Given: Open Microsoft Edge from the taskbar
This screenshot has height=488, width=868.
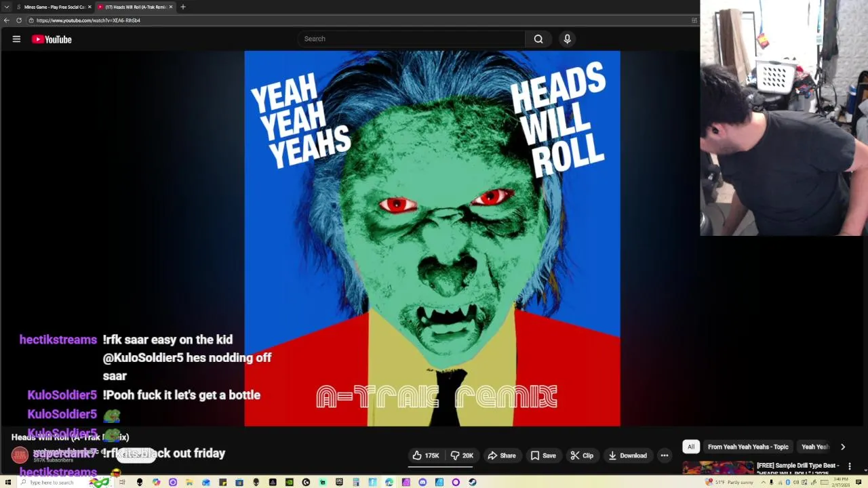Looking at the screenshot, I should point(389,482).
